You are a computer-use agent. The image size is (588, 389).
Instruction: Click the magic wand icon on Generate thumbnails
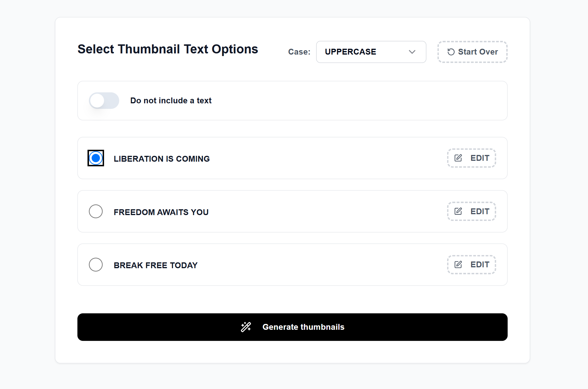(246, 327)
